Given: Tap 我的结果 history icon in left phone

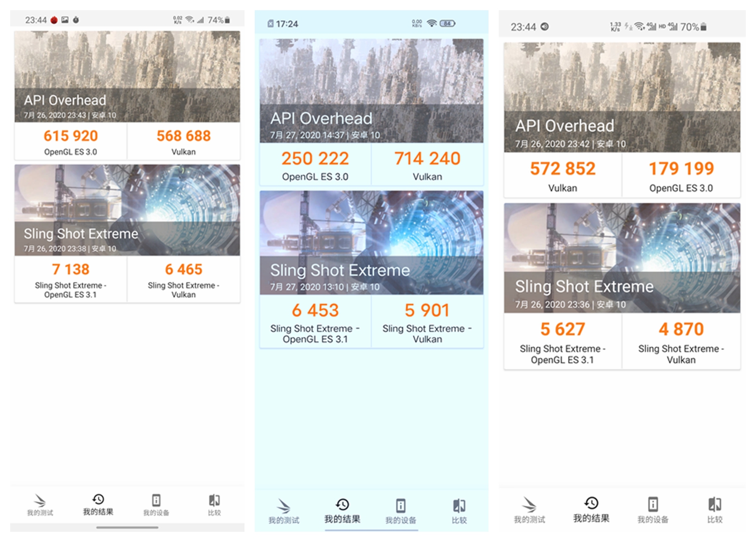Looking at the screenshot, I should point(98,499).
